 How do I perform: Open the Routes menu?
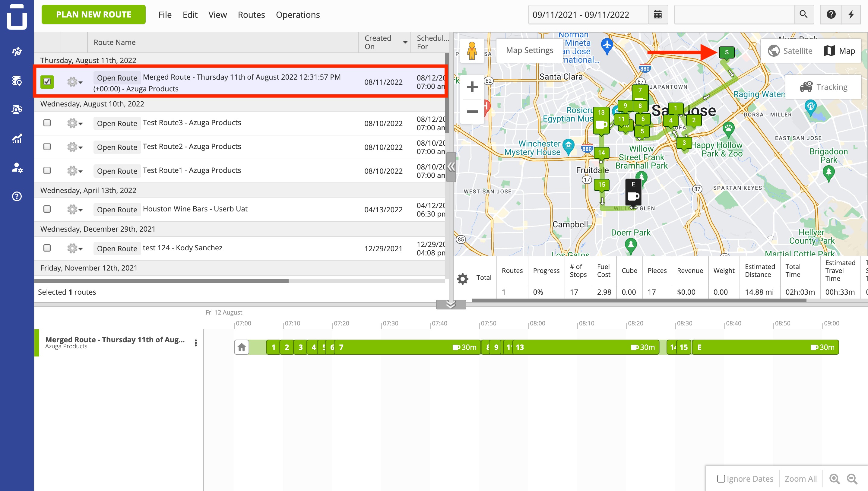point(251,14)
